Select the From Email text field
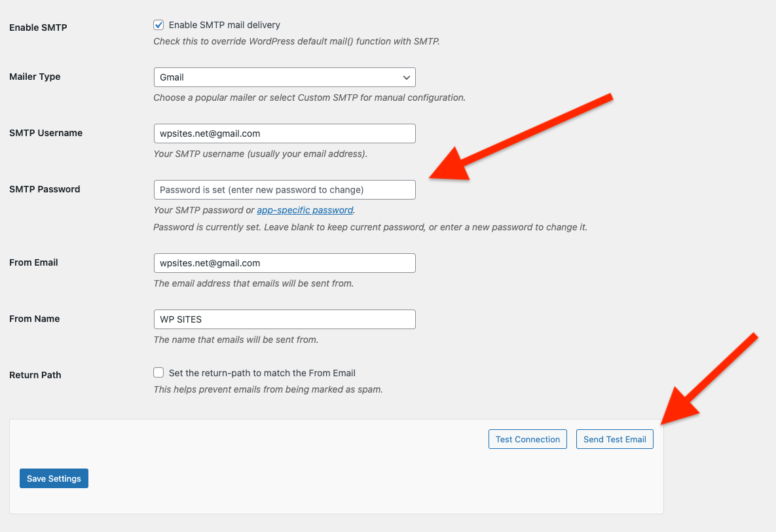The width and height of the screenshot is (776, 532). (284, 263)
